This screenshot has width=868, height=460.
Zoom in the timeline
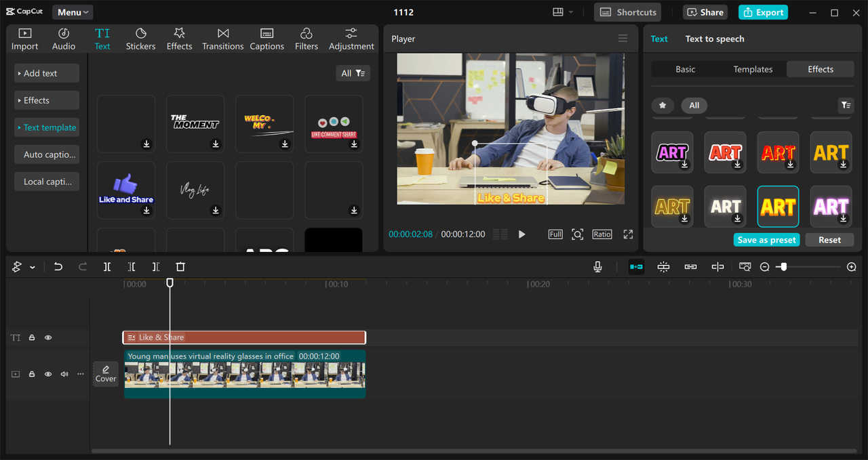[852, 267]
